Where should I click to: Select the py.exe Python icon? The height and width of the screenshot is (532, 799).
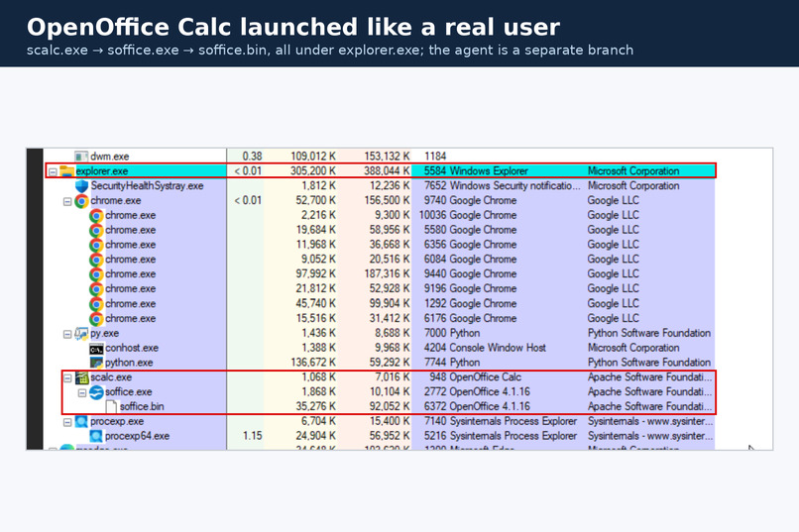[x=81, y=334]
